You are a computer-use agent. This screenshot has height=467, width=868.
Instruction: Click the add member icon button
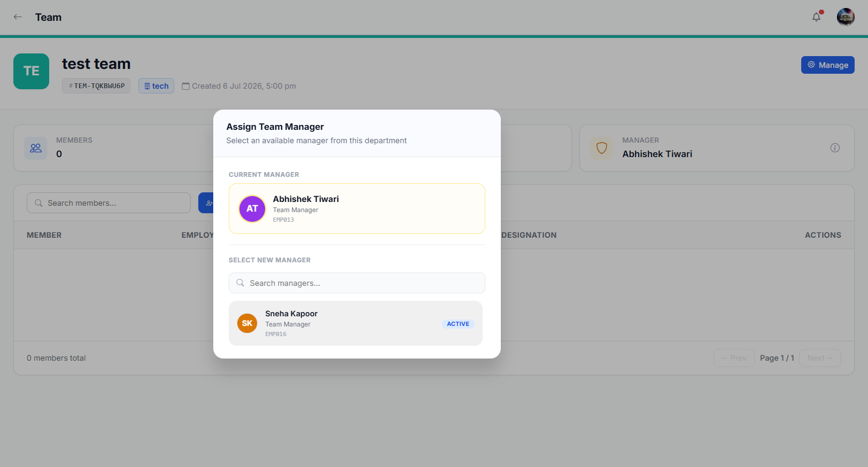point(206,203)
